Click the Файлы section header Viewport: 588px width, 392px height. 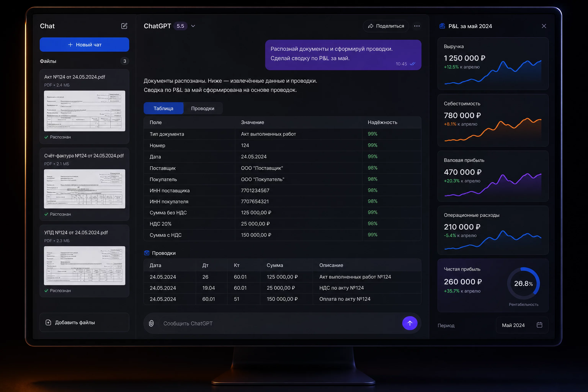coord(48,61)
